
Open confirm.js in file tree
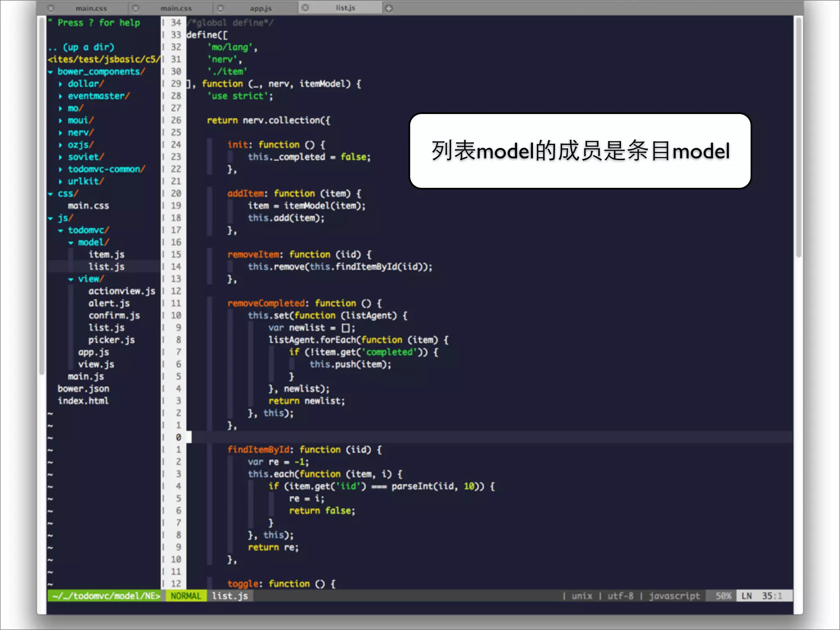(114, 316)
